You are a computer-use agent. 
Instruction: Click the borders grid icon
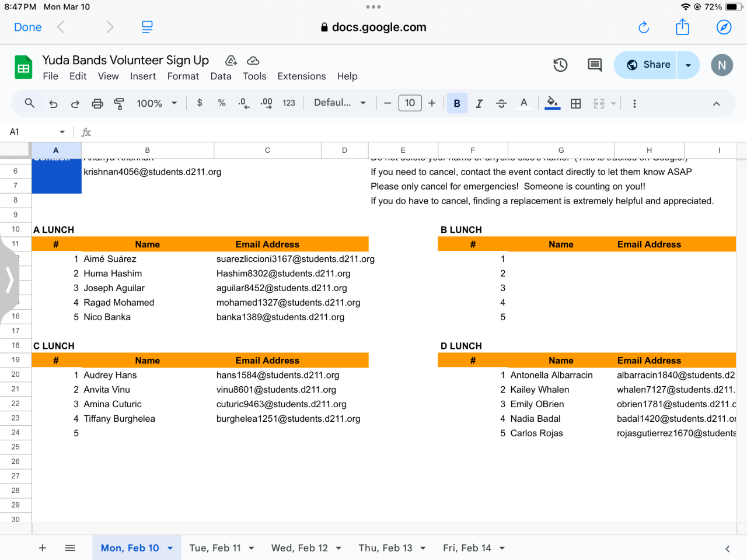(575, 104)
